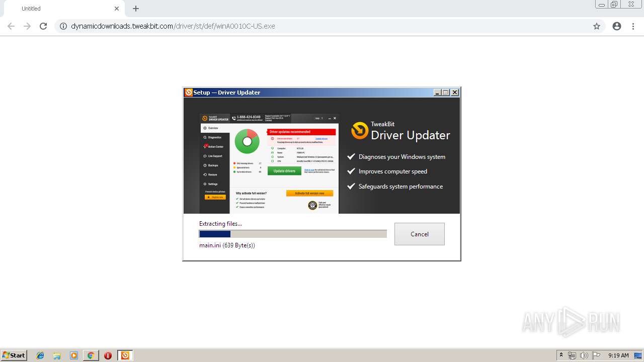Launch Internet Explorer from taskbar
The image size is (644, 362).
[40, 355]
